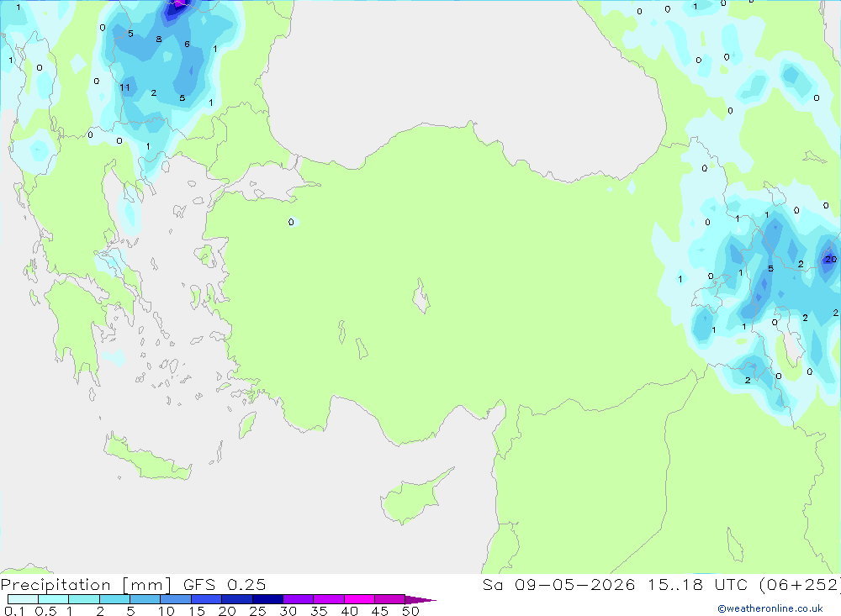Viewport: 841px width, 616px height.
Task: Click the legend label '35'
Action: [319, 611]
